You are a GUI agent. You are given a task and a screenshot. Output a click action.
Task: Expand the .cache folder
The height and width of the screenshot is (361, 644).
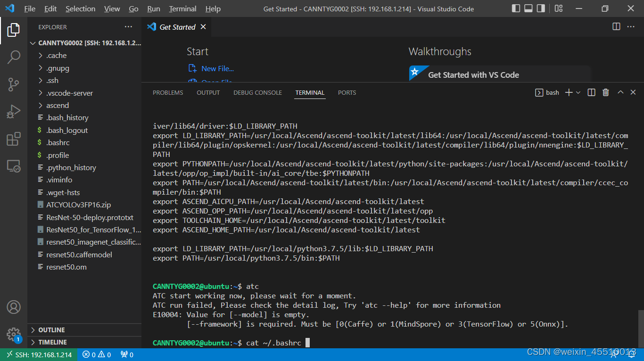click(85, 56)
